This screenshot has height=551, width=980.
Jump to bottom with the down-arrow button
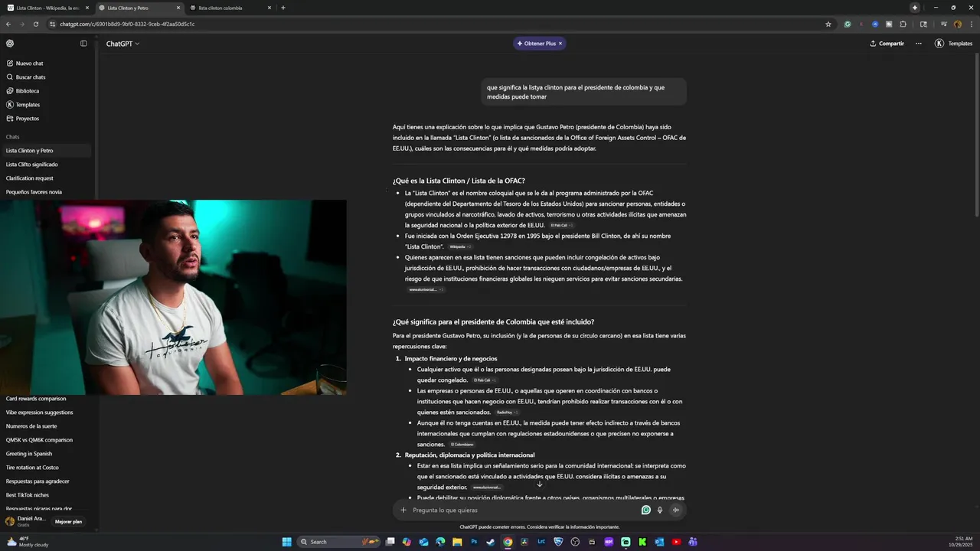pyautogui.click(x=540, y=484)
